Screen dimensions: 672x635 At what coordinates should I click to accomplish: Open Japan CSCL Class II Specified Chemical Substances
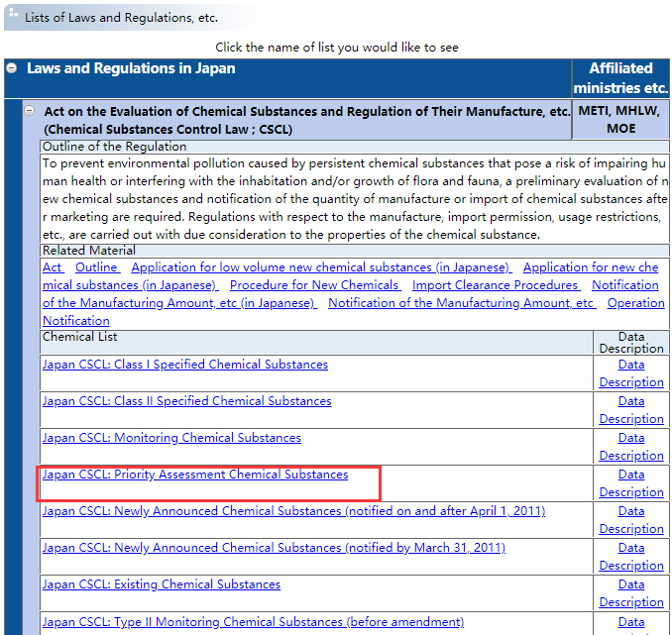(x=186, y=401)
